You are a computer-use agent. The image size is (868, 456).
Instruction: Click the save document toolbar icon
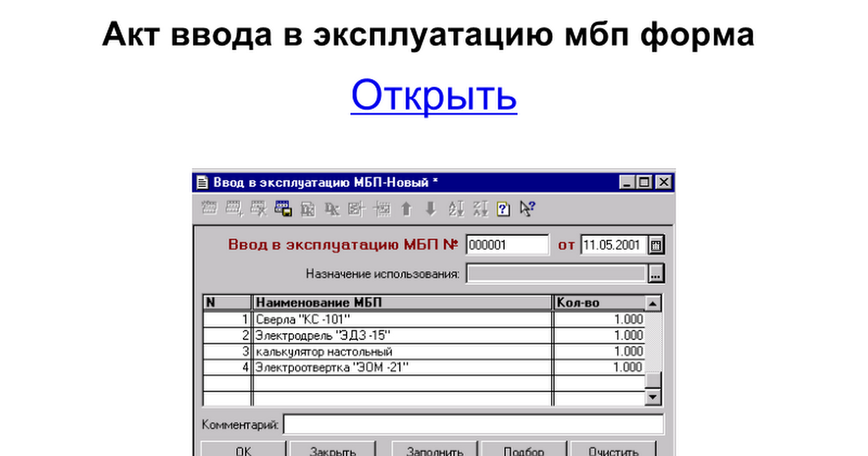click(x=283, y=209)
